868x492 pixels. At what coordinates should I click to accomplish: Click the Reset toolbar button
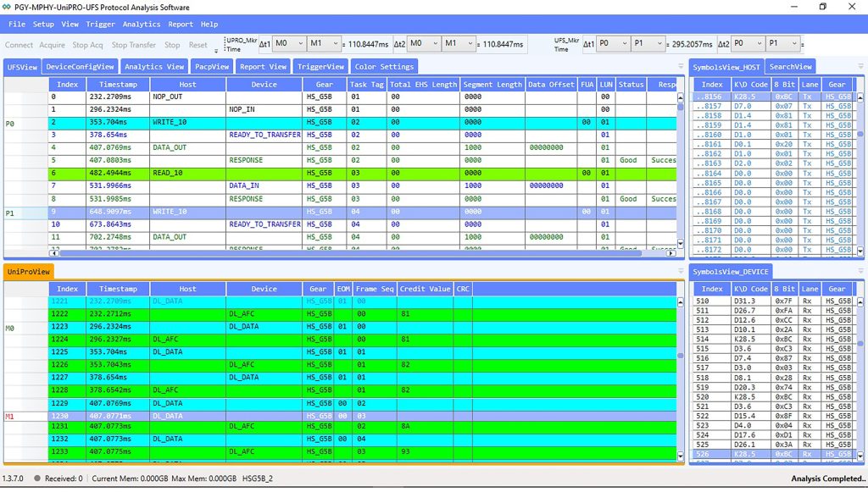pos(198,45)
